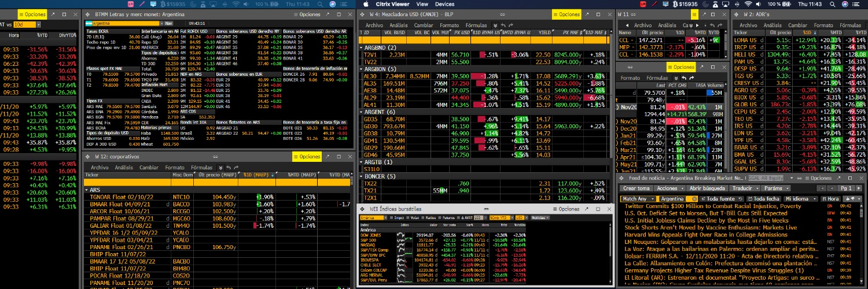Click the link chain icon in W 12 corporativos
Viewport: 868px width, 289px height.
pos(215,157)
